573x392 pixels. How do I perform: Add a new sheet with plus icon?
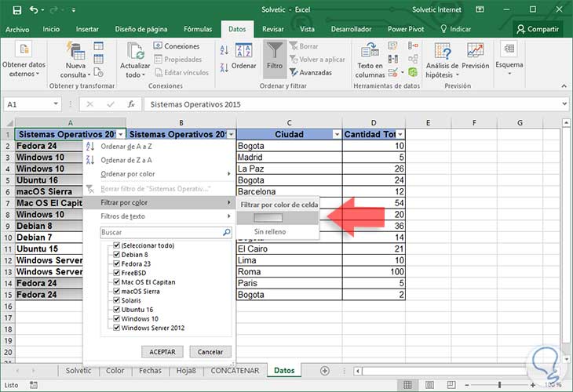[324, 371]
